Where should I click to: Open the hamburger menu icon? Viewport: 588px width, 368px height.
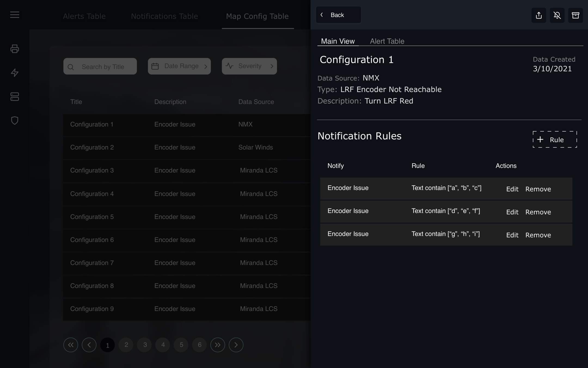click(15, 15)
